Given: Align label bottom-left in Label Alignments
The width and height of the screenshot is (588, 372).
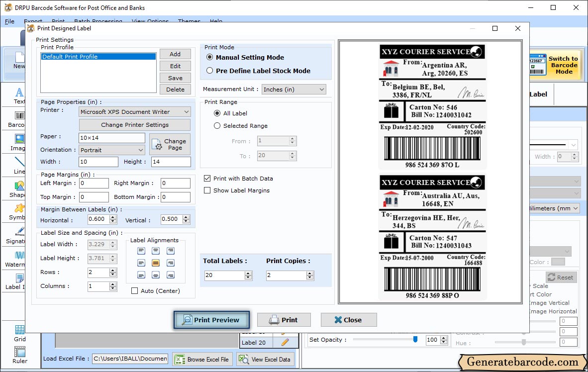Looking at the screenshot, I should coord(141,275).
